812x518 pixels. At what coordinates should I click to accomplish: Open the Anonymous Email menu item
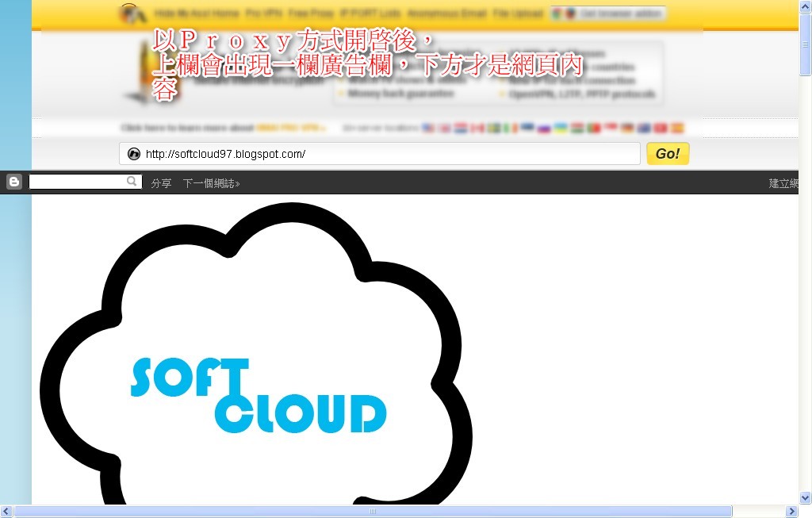pos(447,13)
